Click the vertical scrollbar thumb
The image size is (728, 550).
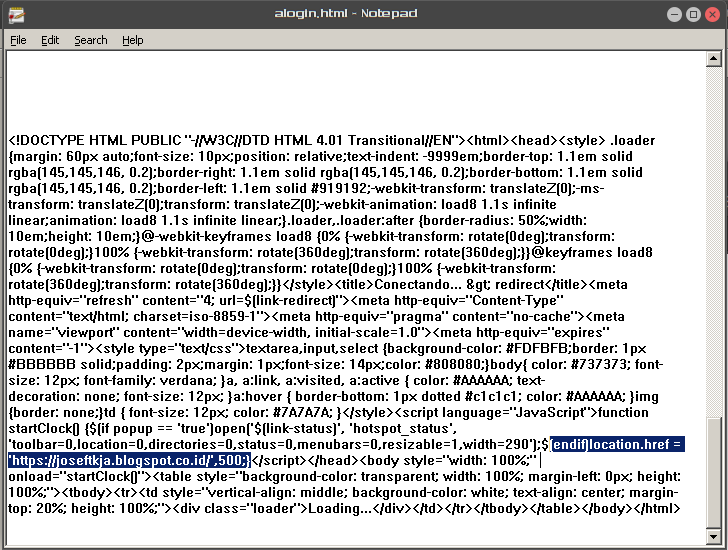(x=713, y=472)
